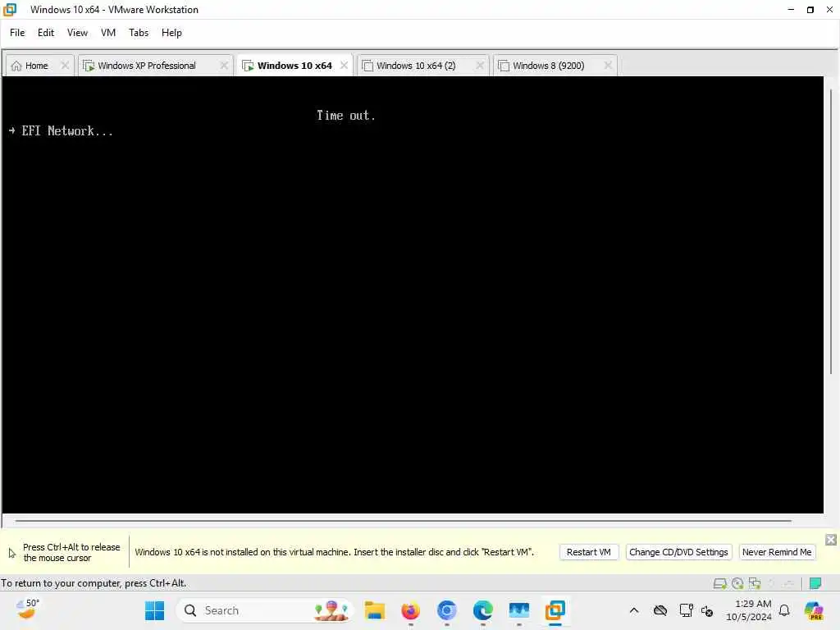The height and width of the screenshot is (630, 840).
Task: Click the green message log icon
Action: tap(815, 583)
